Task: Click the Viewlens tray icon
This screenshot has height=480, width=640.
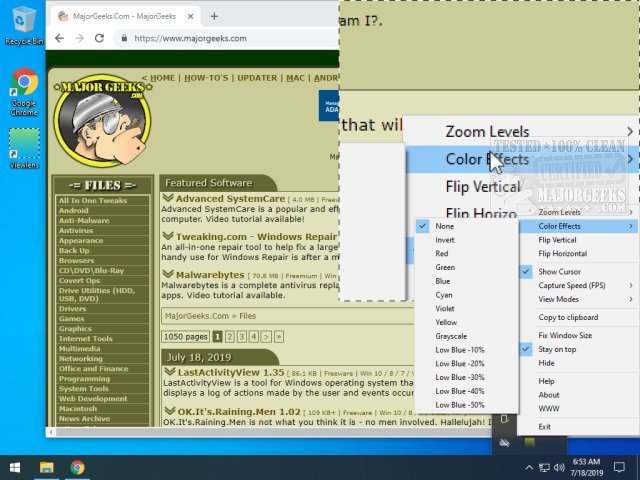Action: point(529,442)
